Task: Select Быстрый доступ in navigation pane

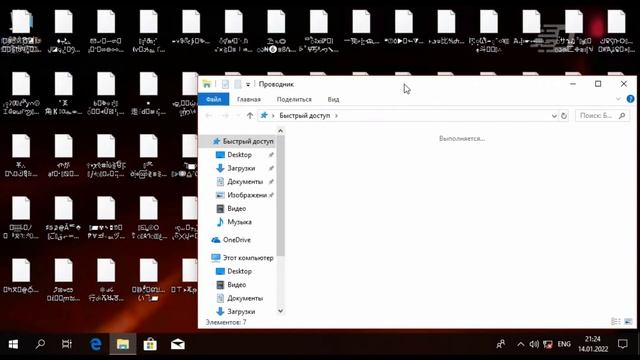Action: click(x=243, y=141)
